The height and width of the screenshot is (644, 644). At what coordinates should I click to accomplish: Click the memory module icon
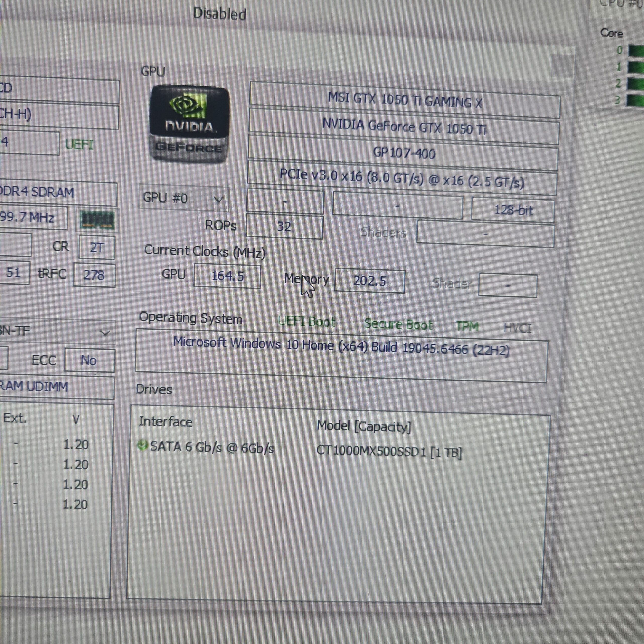(x=97, y=220)
